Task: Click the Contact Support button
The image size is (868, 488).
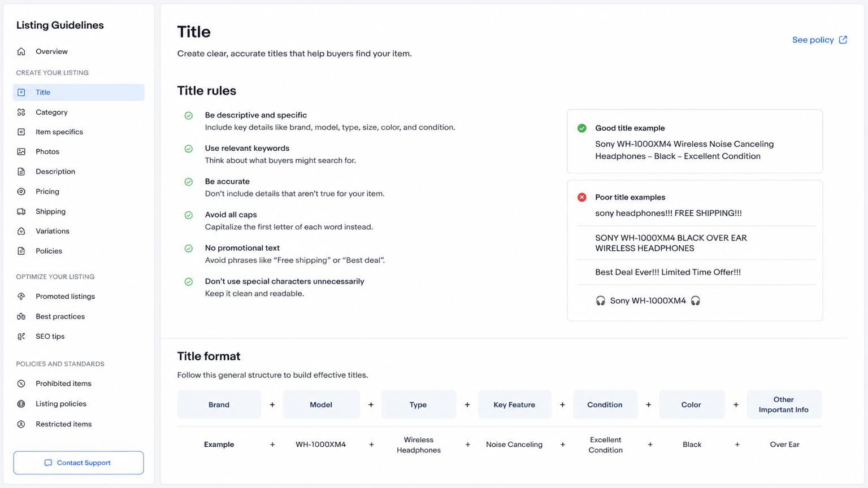Action: 79,463
